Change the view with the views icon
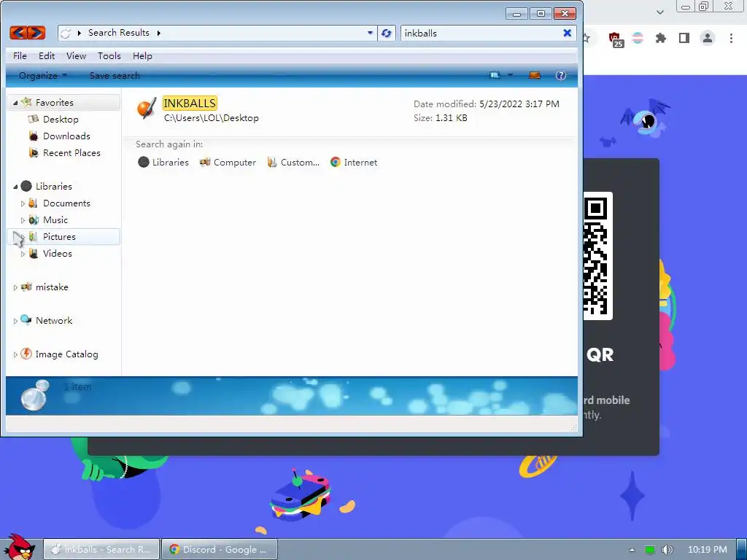 click(495, 75)
